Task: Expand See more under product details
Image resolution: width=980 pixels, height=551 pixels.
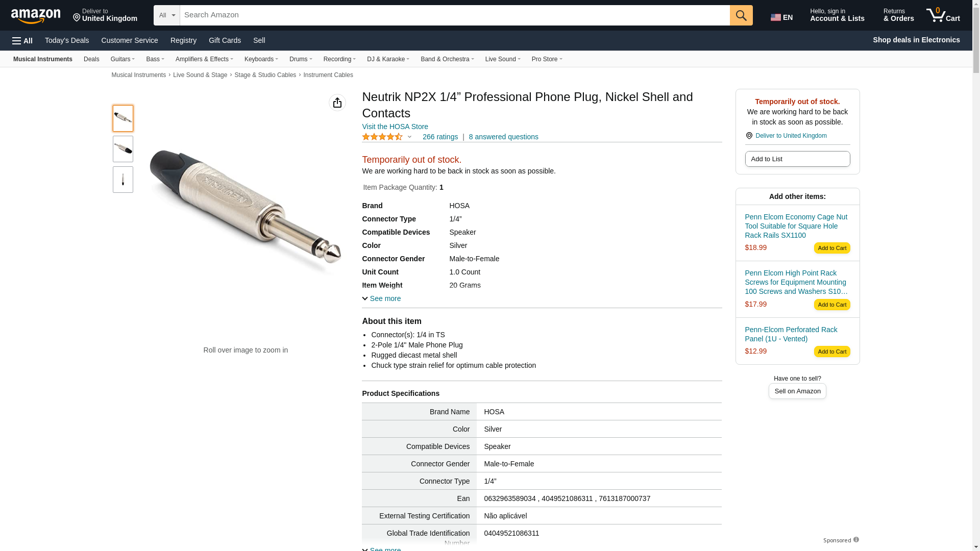Action: coord(381,298)
